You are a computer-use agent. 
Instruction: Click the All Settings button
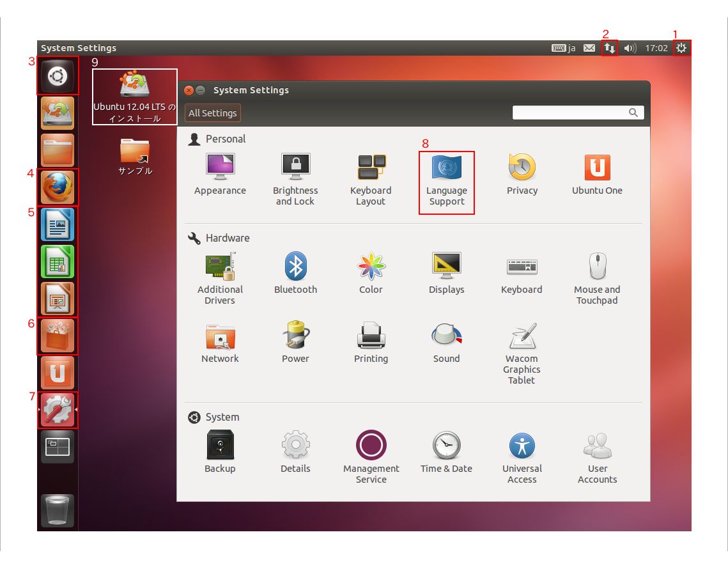pyautogui.click(x=212, y=113)
